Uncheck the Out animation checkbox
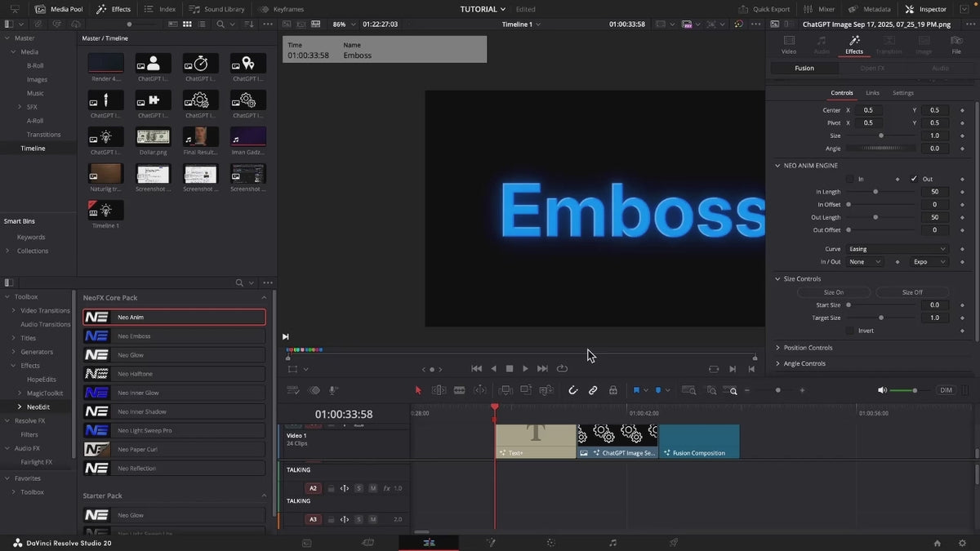Viewport: 980px width, 551px height. (914, 179)
